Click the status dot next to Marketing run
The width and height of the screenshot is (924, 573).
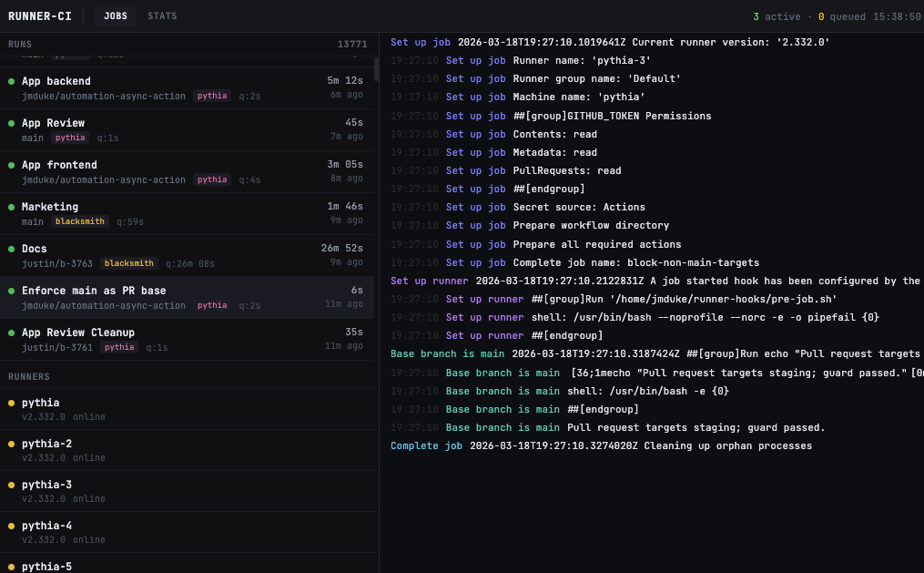click(x=9, y=207)
